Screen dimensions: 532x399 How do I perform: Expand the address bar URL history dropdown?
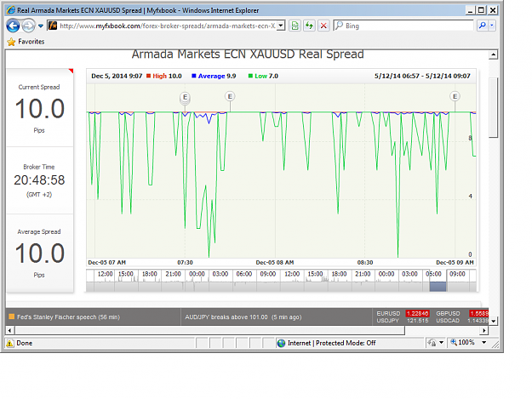click(281, 26)
